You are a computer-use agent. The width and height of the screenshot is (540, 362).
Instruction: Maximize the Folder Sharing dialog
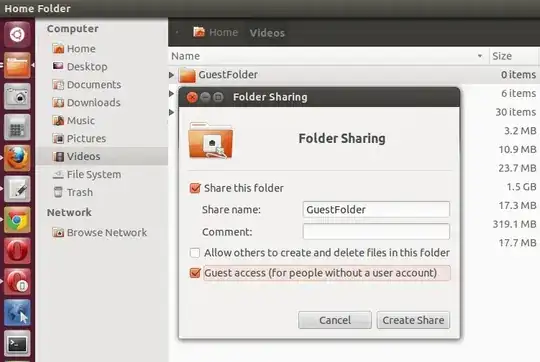click(x=218, y=97)
